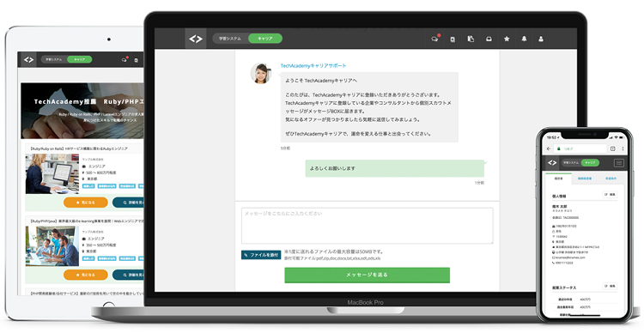Open the chat messages icon on the laptop

[434, 39]
